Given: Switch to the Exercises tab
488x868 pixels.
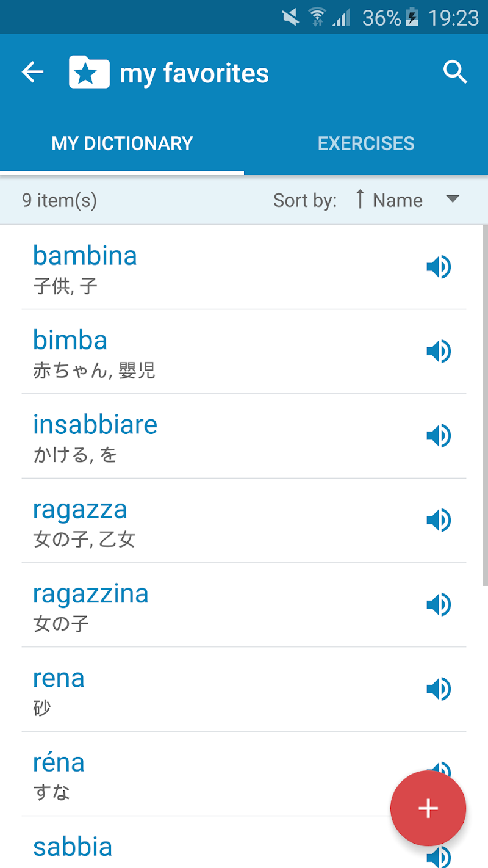Looking at the screenshot, I should (366, 143).
